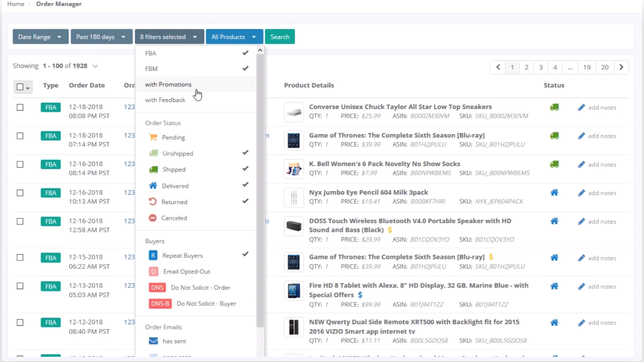Click shipped truck status icon for Converse Sneakers order
The width and height of the screenshot is (644, 362).
pos(554,107)
